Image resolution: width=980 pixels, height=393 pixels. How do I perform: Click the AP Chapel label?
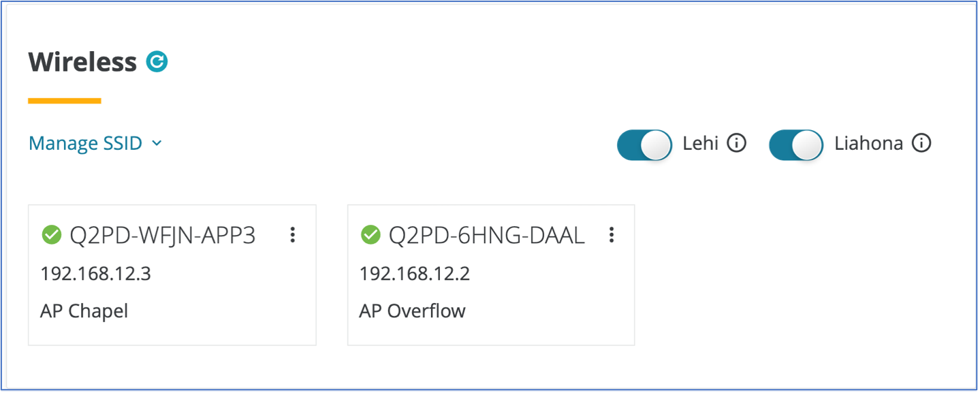(84, 311)
